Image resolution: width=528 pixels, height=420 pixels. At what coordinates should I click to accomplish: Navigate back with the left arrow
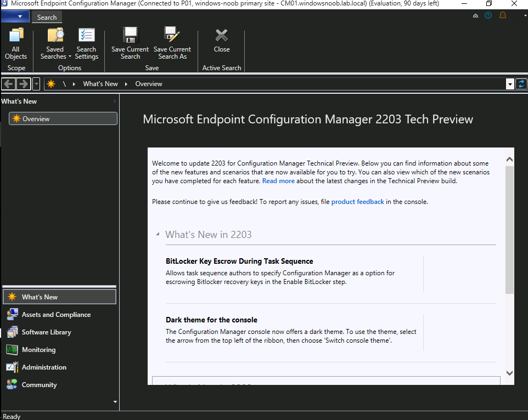click(9, 84)
